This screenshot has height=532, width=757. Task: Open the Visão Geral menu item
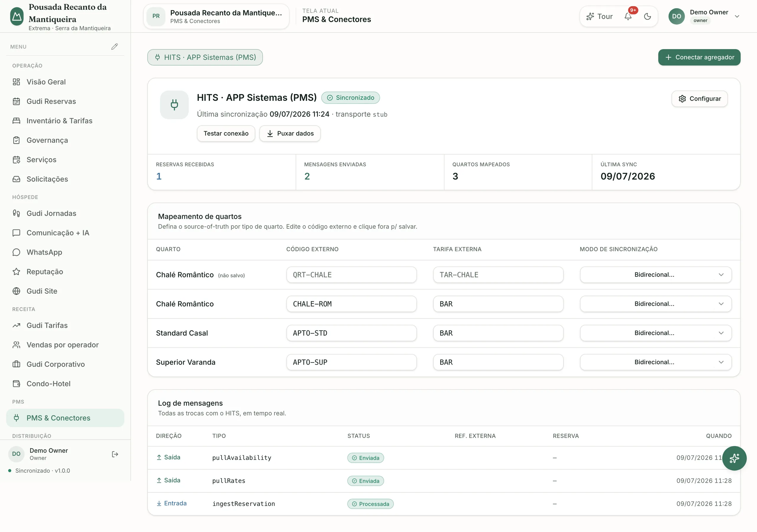coord(65,82)
